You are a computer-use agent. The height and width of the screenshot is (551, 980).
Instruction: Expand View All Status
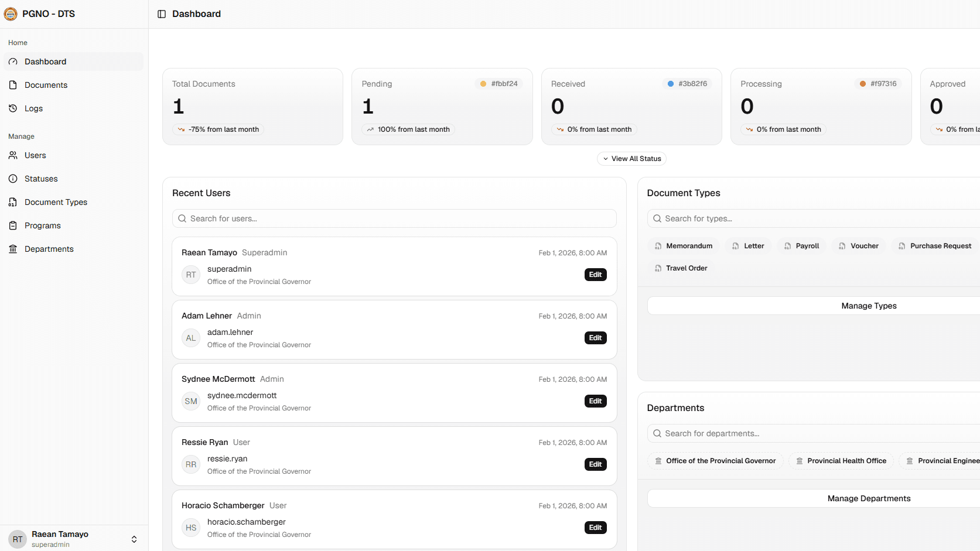pyautogui.click(x=631, y=159)
